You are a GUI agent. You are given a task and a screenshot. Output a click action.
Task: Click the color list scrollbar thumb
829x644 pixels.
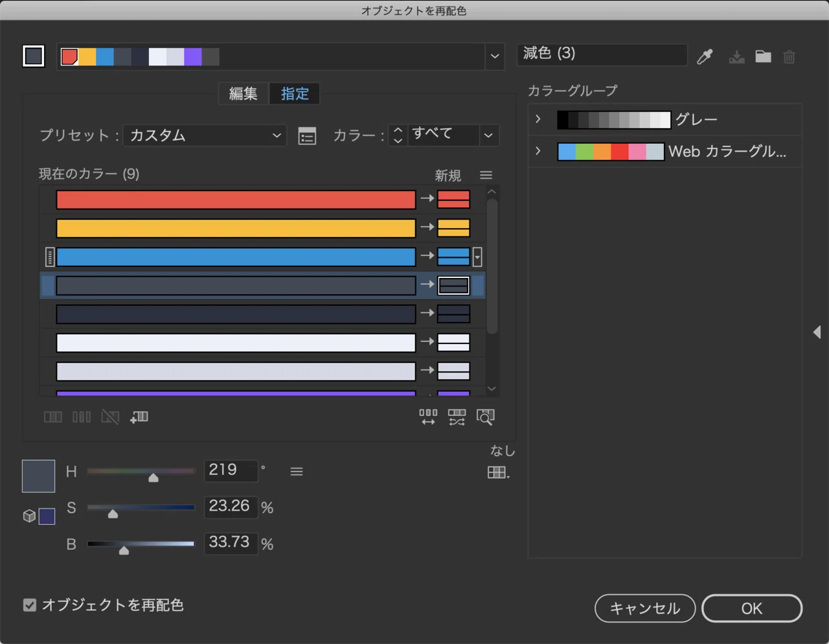pos(492,266)
